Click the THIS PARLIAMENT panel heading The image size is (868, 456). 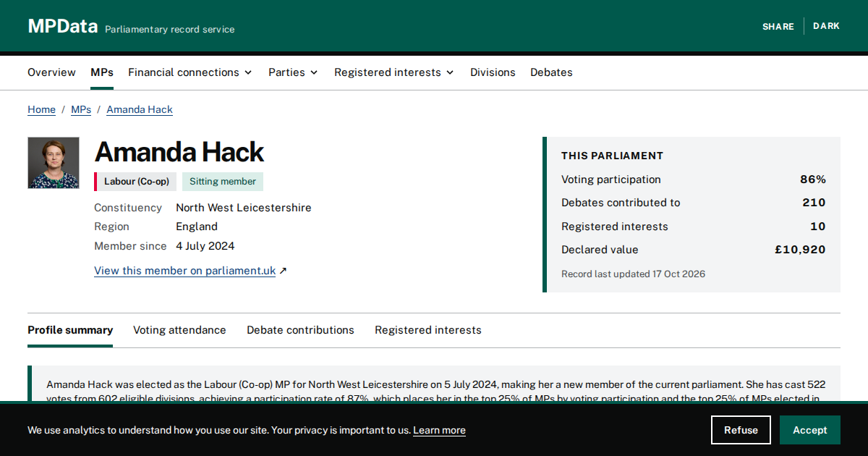(x=612, y=156)
